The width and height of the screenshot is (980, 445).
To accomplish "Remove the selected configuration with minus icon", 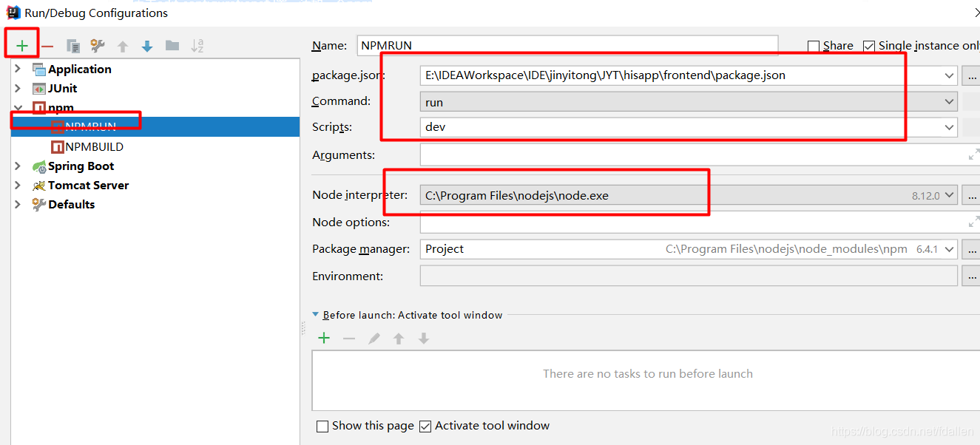I will coord(47,46).
